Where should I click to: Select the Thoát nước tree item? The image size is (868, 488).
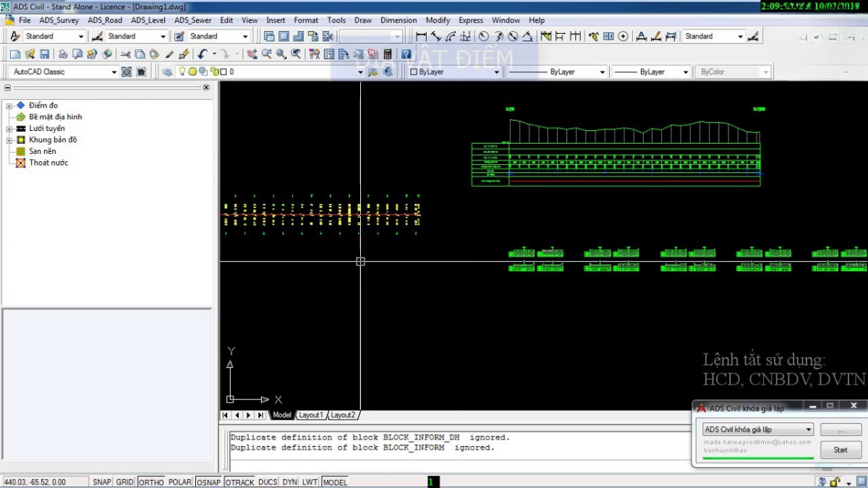(48, 163)
